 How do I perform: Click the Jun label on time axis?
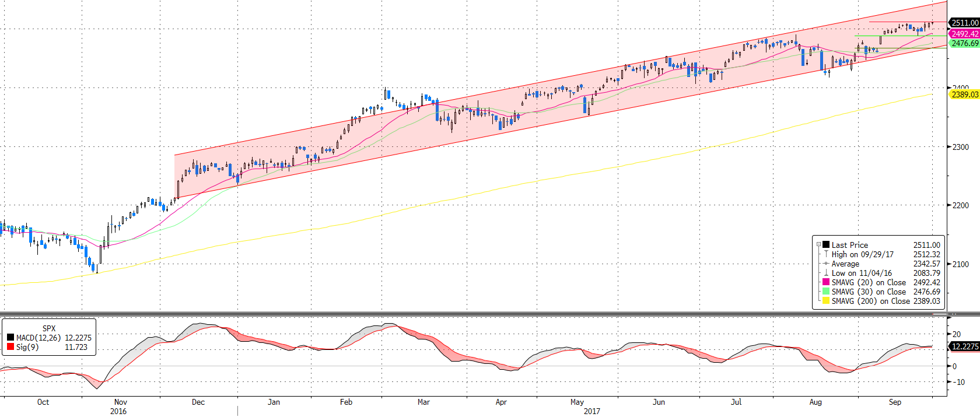point(659,402)
